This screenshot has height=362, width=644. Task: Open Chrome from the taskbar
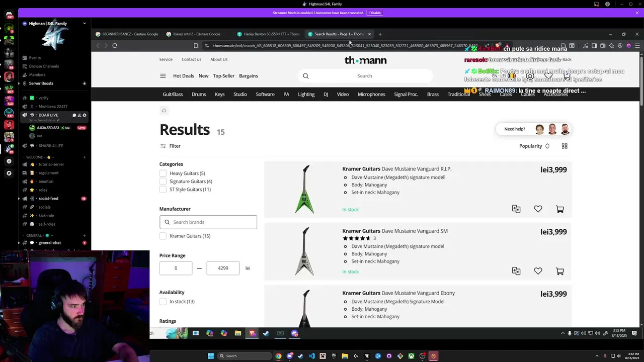[278, 356]
